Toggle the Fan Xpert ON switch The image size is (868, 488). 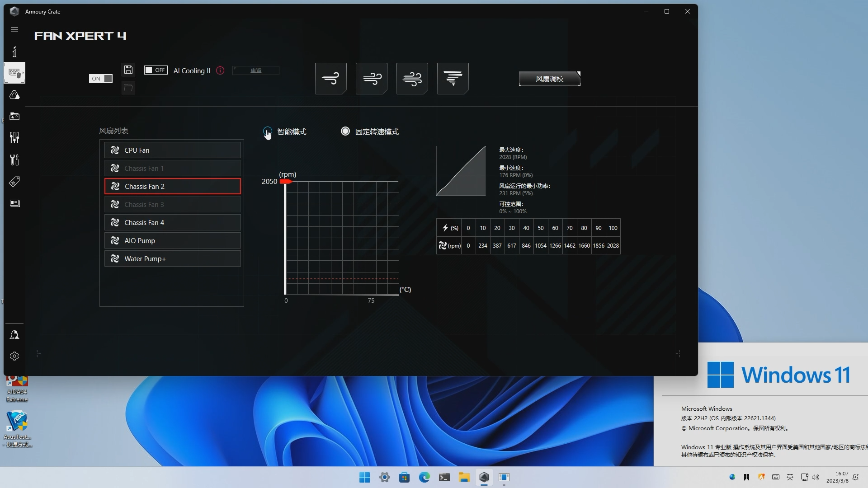[100, 79]
